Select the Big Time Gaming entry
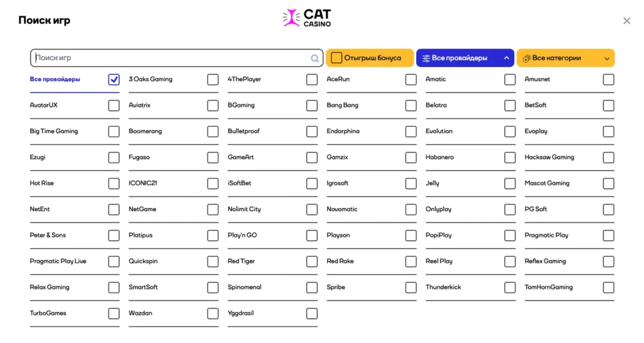644x343 pixels. 54,131
